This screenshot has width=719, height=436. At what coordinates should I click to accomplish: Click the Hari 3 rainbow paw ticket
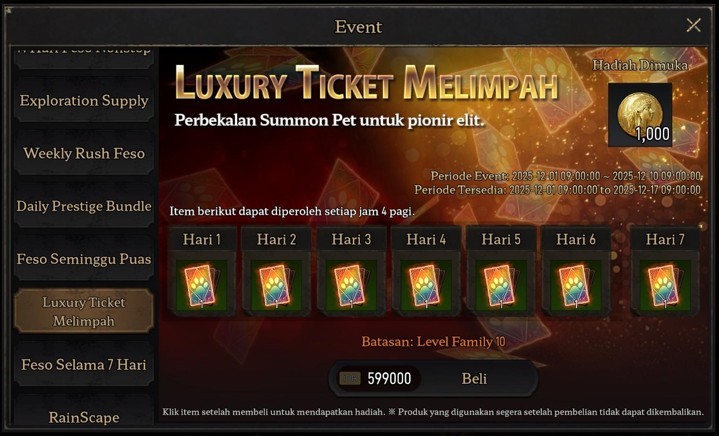[351, 286]
